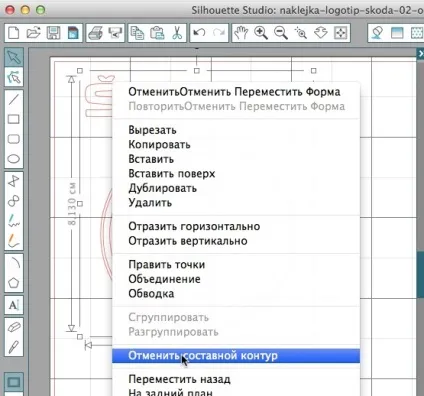Open the Fill Pattern panel icon
424x396 pixels.
click(416, 33)
